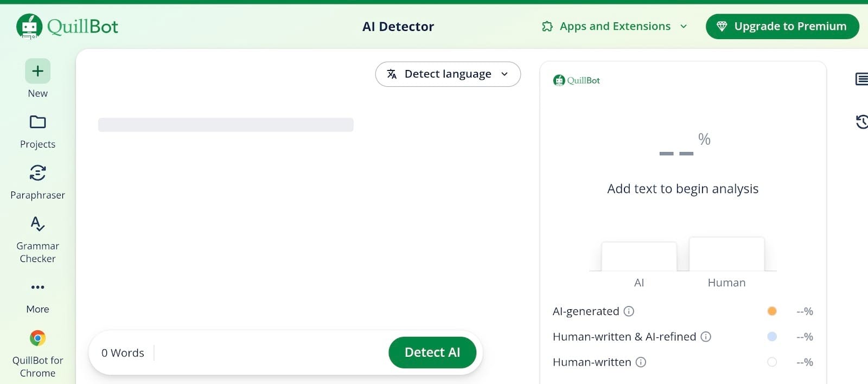The image size is (868, 384).
Task: Open the Detect language dropdown
Action: pos(448,74)
